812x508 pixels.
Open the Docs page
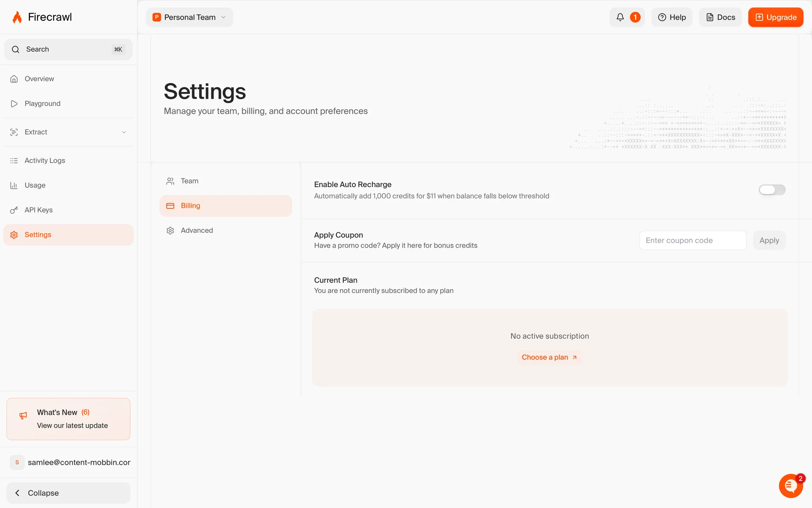pyautogui.click(x=720, y=17)
